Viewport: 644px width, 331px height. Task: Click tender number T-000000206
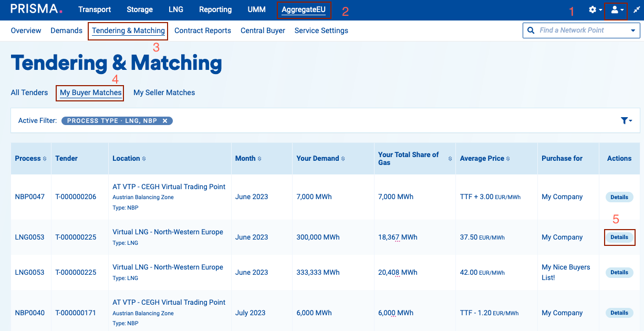pos(76,197)
